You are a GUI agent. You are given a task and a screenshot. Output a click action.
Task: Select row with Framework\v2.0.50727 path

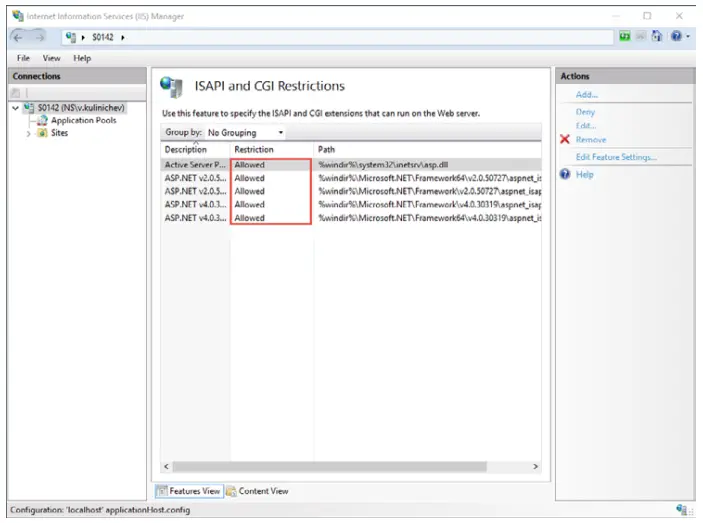(x=351, y=191)
